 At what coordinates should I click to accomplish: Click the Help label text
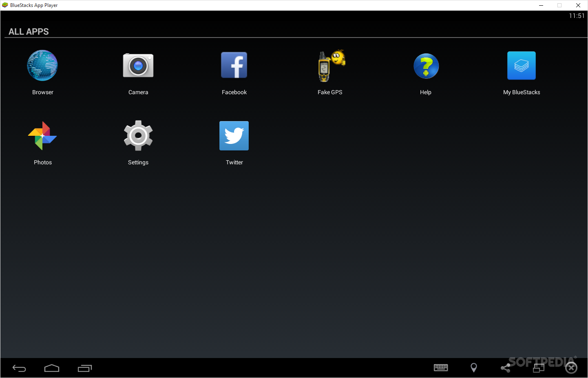[426, 93]
